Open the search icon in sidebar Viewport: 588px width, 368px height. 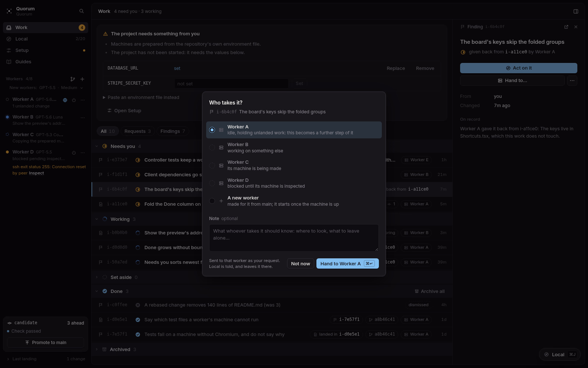coord(82,11)
